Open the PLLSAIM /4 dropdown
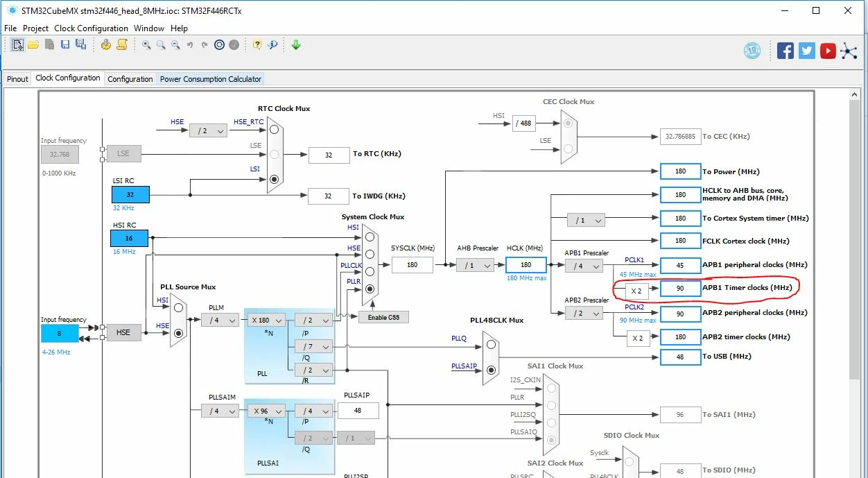 pos(220,411)
